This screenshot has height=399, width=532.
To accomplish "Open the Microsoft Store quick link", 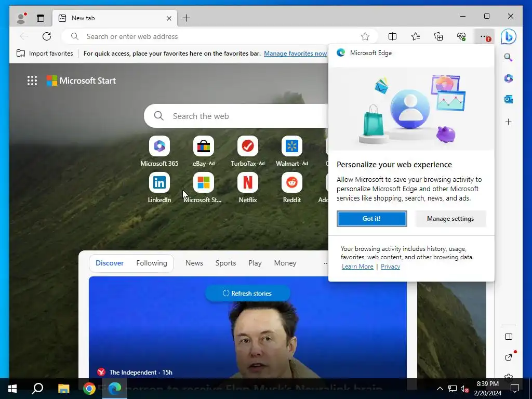I will click(203, 188).
